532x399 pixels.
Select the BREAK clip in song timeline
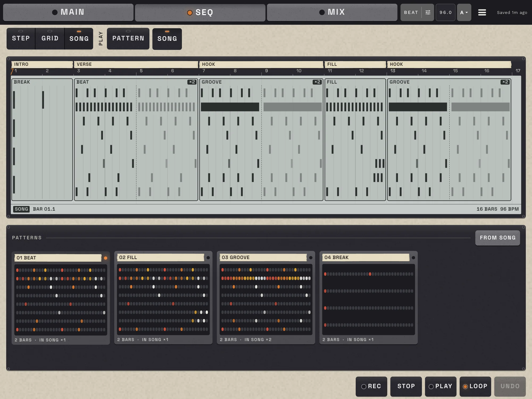point(42,139)
